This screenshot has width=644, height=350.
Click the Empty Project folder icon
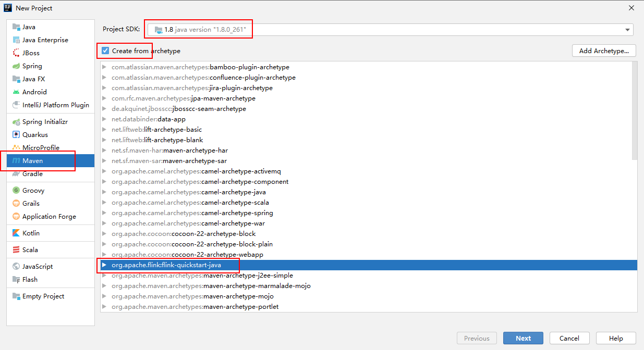coord(16,296)
